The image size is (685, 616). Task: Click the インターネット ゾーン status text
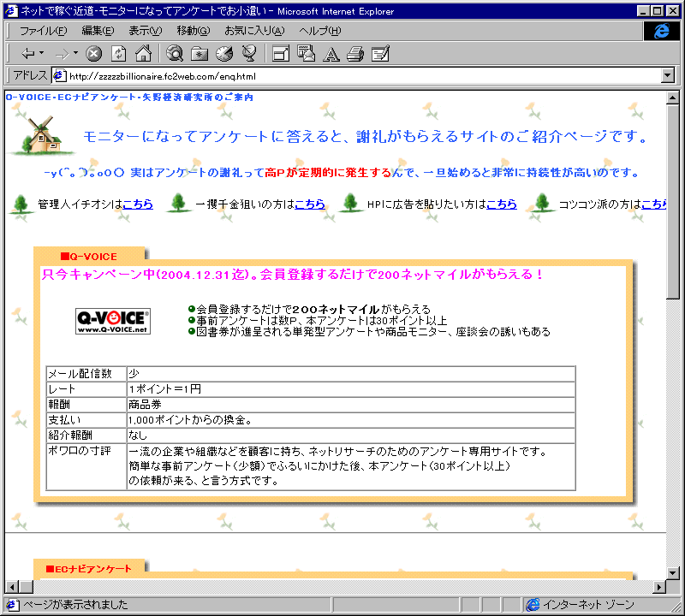coord(588,605)
